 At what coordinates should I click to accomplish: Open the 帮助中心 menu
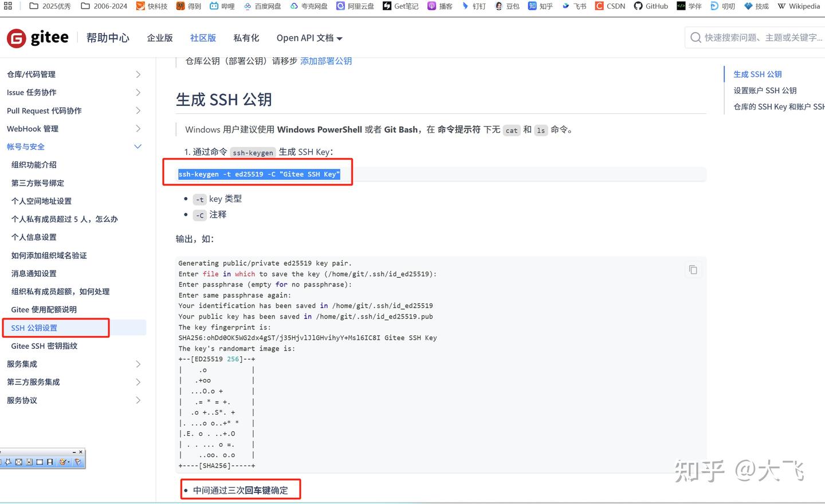108,38
